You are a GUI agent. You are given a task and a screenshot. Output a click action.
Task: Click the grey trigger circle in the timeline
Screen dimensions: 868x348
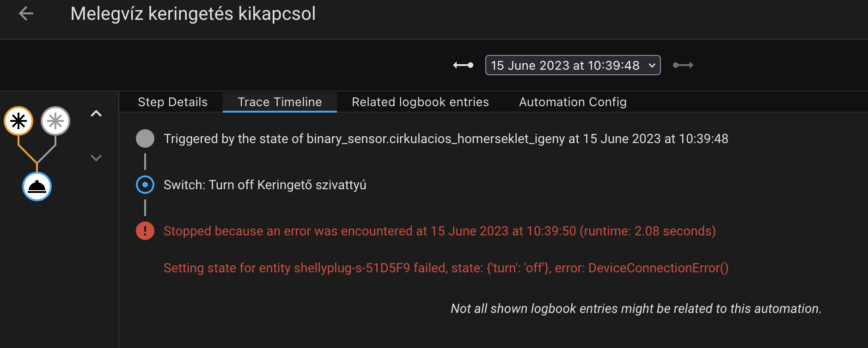145,138
